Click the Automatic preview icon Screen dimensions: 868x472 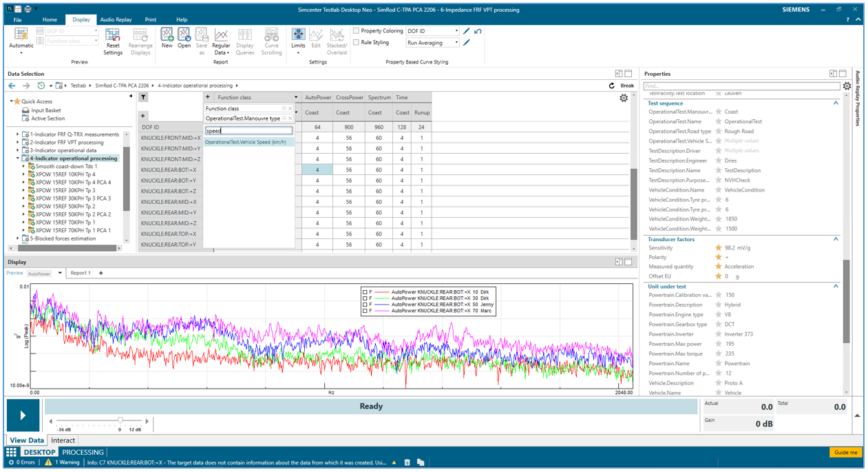(21, 40)
